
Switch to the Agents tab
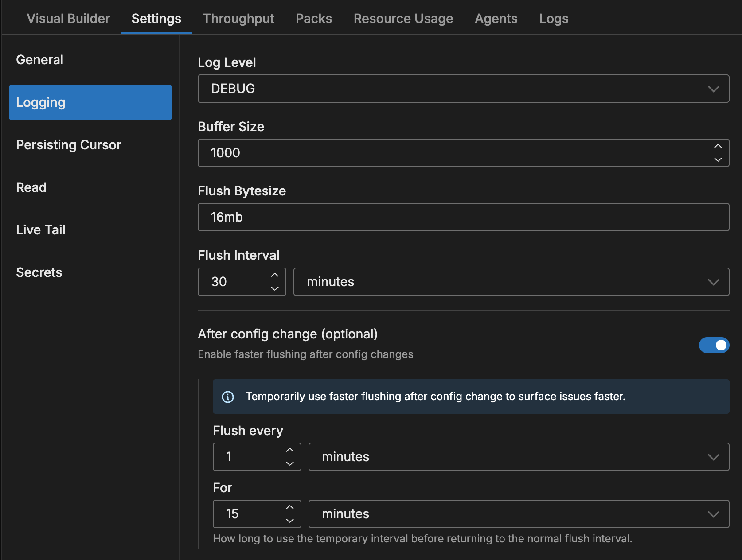(496, 18)
